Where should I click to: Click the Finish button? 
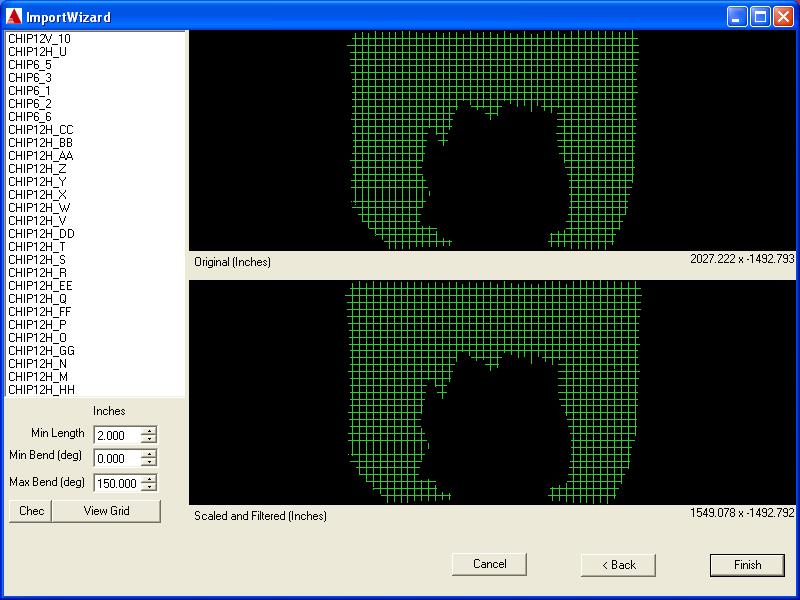coord(747,565)
